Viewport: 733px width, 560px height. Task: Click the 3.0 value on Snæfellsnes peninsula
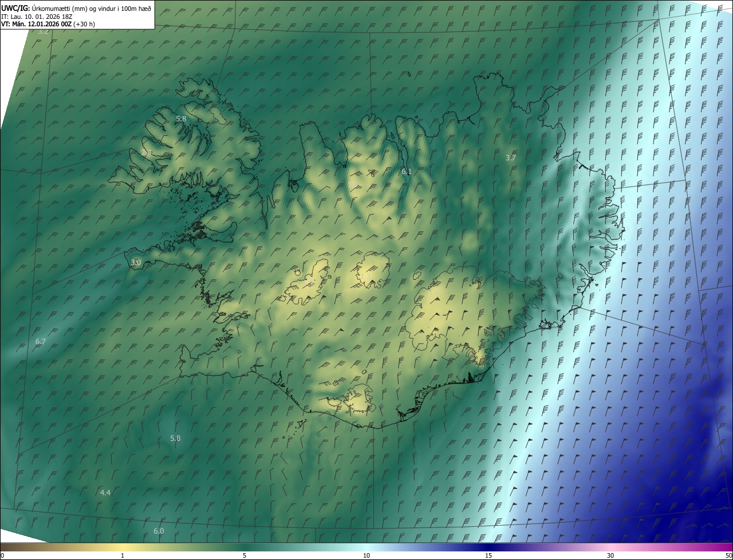click(136, 262)
